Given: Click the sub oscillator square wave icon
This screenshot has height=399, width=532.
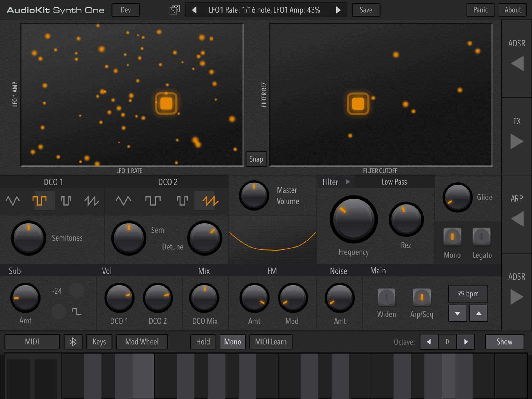Looking at the screenshot, I should pyautogui.click(x=76, y=312).
